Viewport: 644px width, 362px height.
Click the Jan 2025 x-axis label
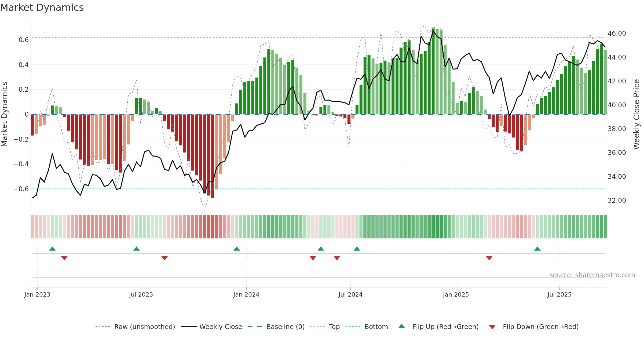click(x=456, y=294)
